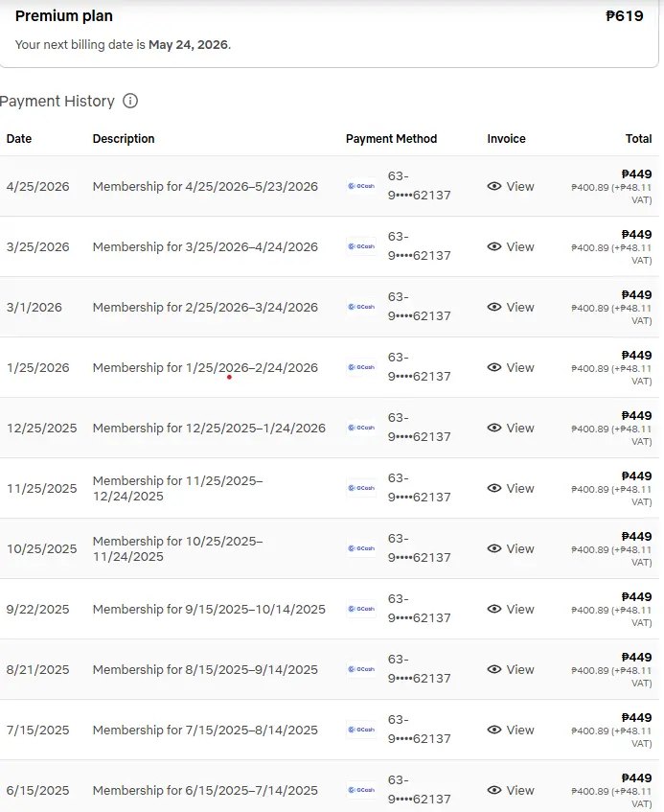This screenshot has width=664, height=812.
Task: Click the eye icon for 1/25/2026 invoice
Action: 494,367
